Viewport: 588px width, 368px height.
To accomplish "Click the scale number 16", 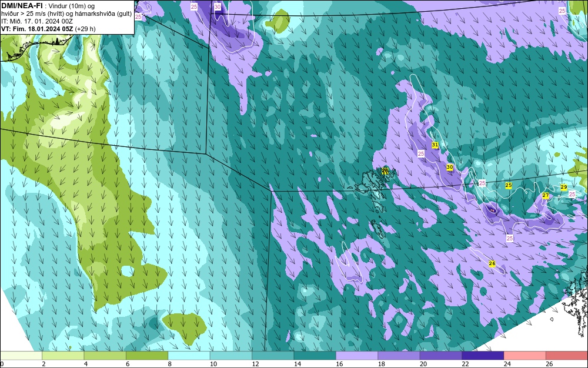I will click(339, 364).
